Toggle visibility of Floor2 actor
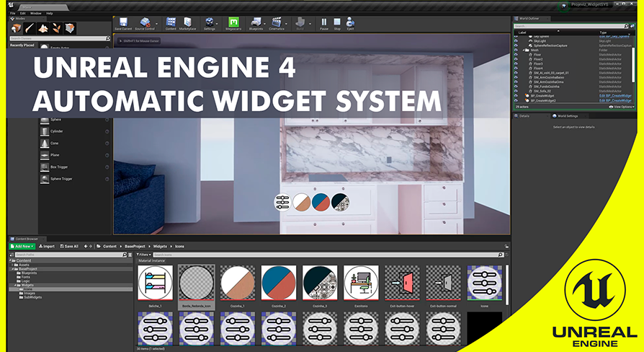The image size is (644, 352). coord(516,59)
